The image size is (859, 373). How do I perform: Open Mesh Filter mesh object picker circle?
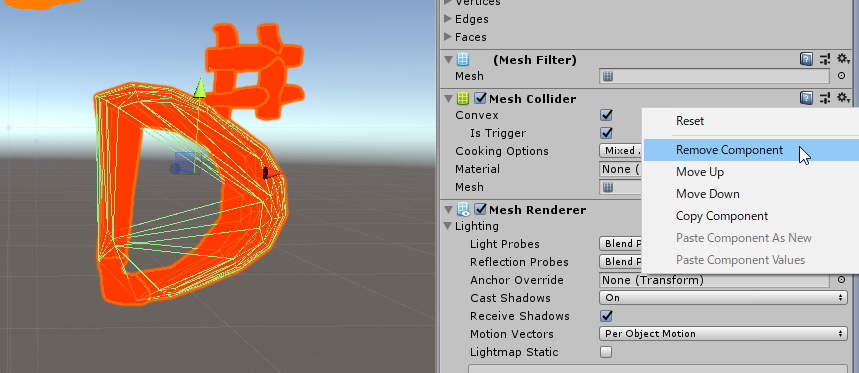[841, 76]
